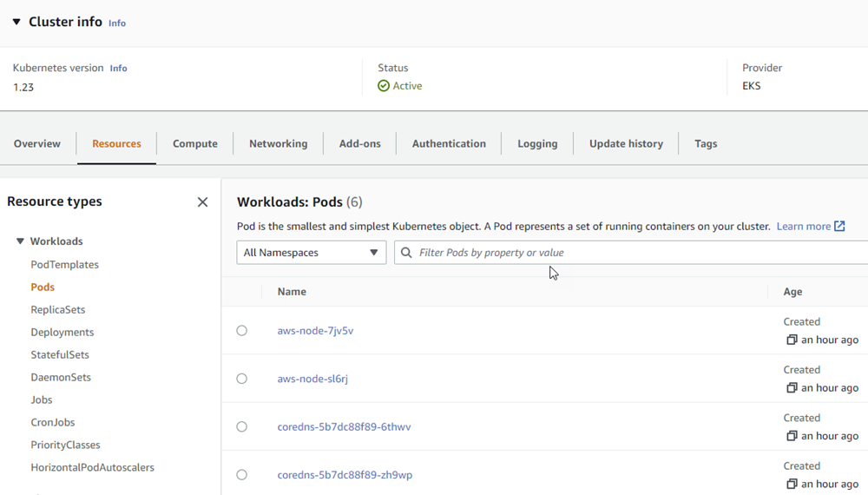This screenshot has height=495, width=868.
Task: Open the Learn more link
Action: (804, 226)
